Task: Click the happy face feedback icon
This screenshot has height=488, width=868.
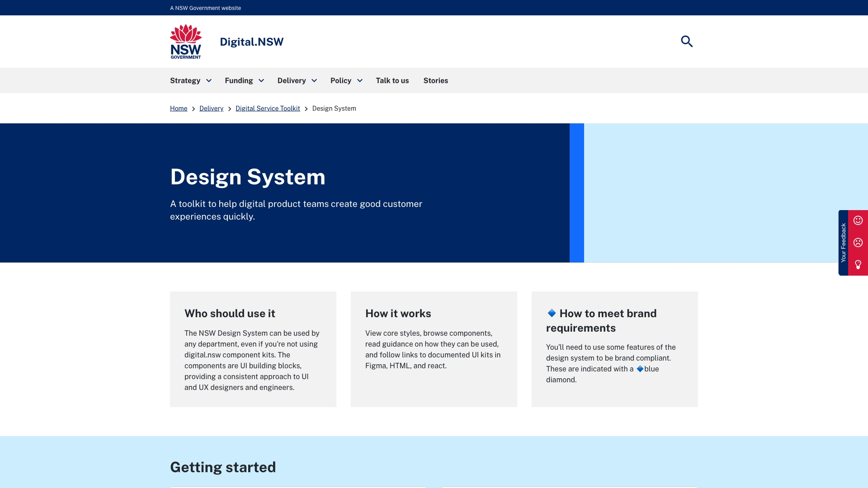Action: point(858,221)
